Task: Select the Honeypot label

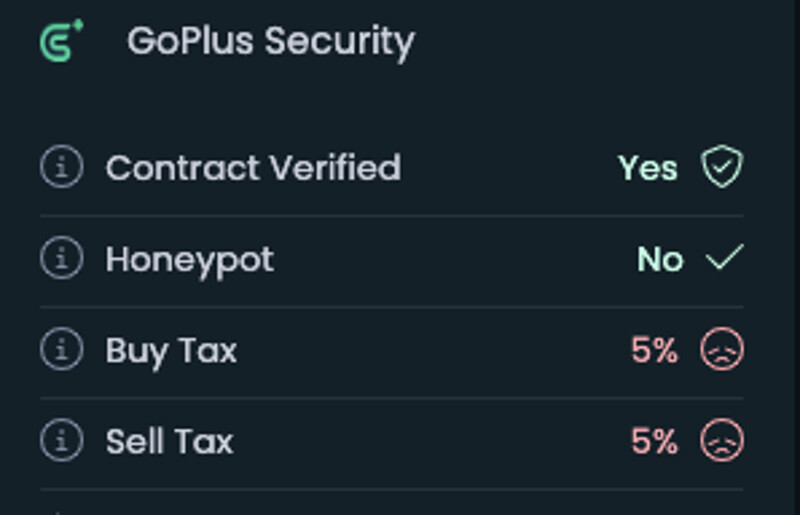Action: [190, 260]
